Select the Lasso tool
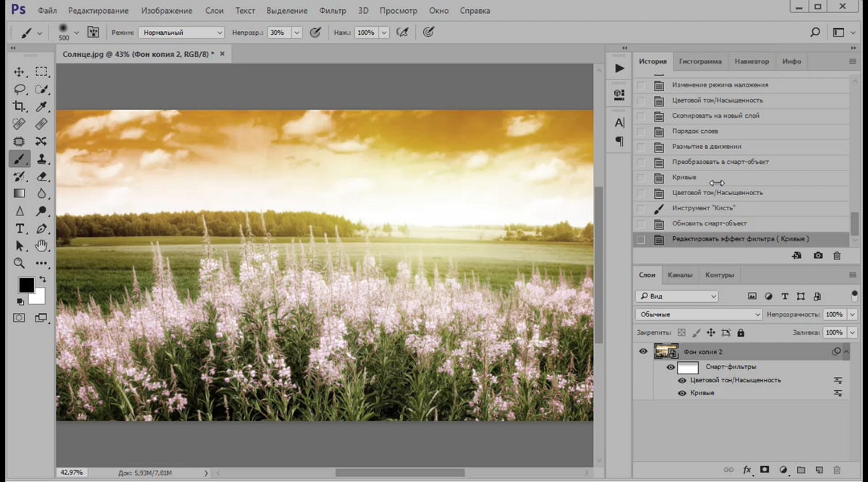The height and width of the screenshot is (482, 868). pyautogui.click(x=20, y=90)
